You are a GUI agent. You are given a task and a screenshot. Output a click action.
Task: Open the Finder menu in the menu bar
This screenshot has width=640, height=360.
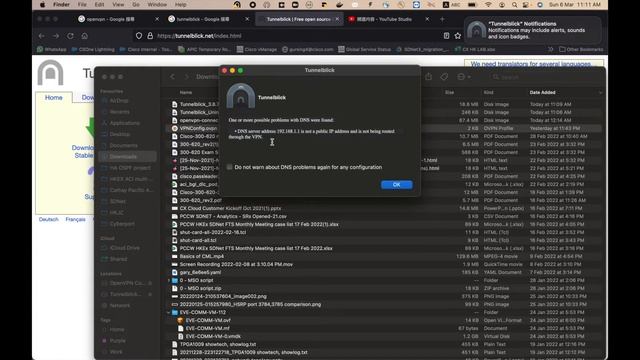point(61,4)
